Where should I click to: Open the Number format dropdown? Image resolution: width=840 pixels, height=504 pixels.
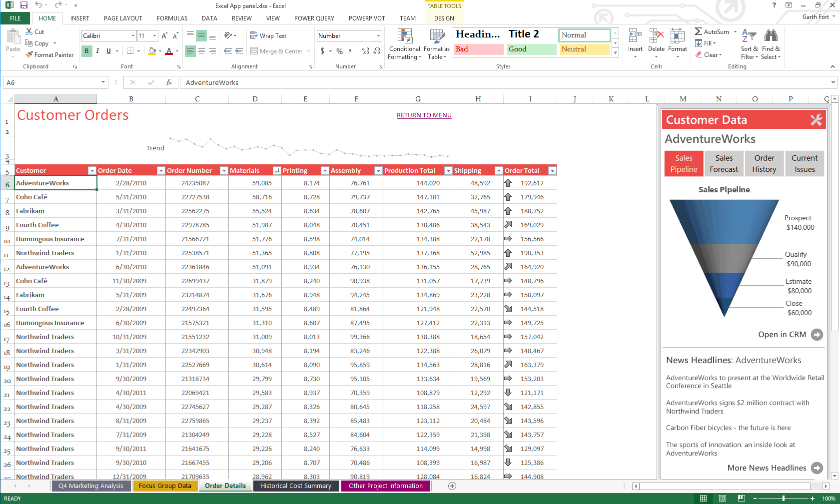coord(379,36)
